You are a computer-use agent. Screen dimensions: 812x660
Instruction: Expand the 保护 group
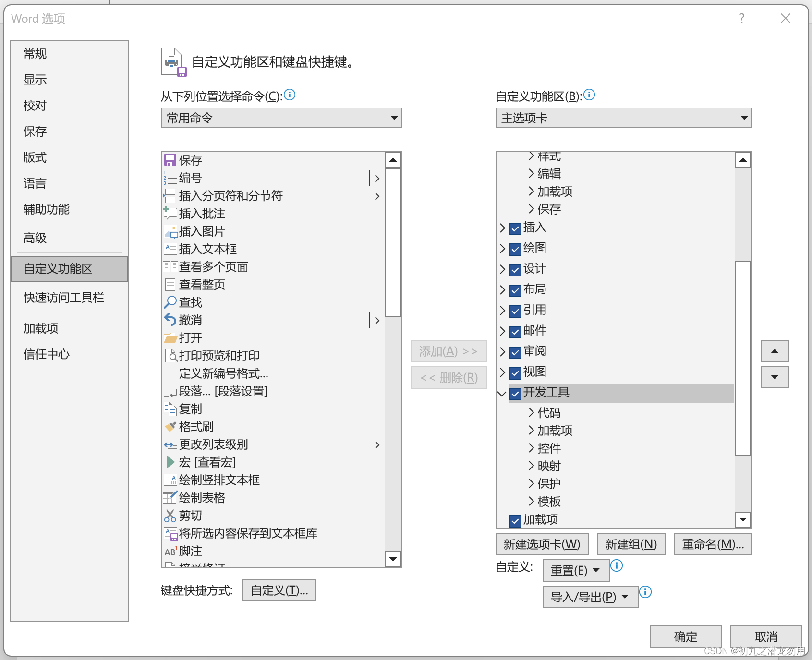(531, 483)
